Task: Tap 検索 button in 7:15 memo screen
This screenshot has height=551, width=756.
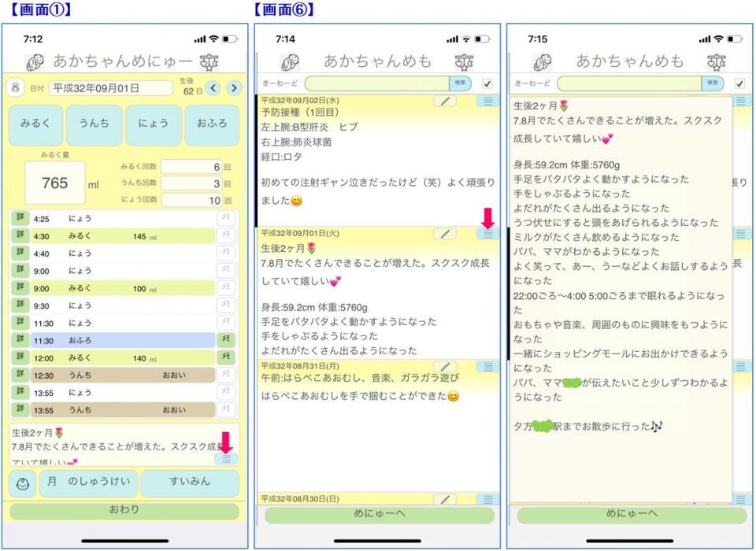Action: [x=713, y=83]
